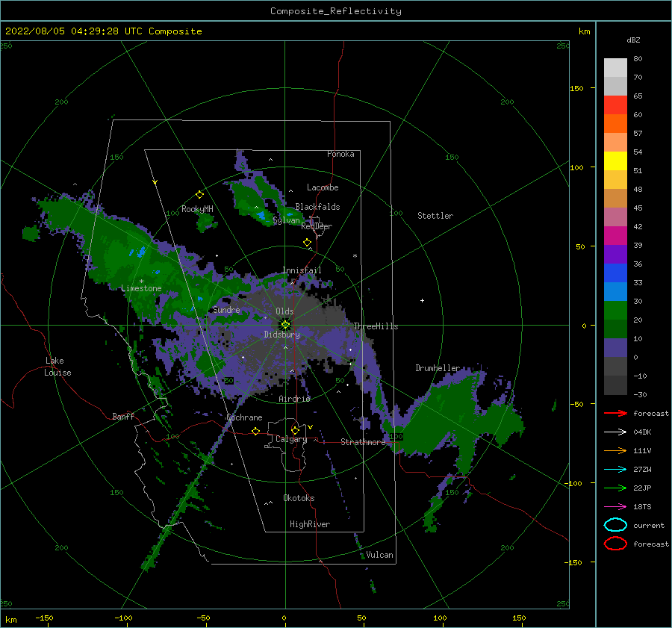
Task: Click the magenta swatch in the dBZ scale
Action: click(x=615, y=235)
